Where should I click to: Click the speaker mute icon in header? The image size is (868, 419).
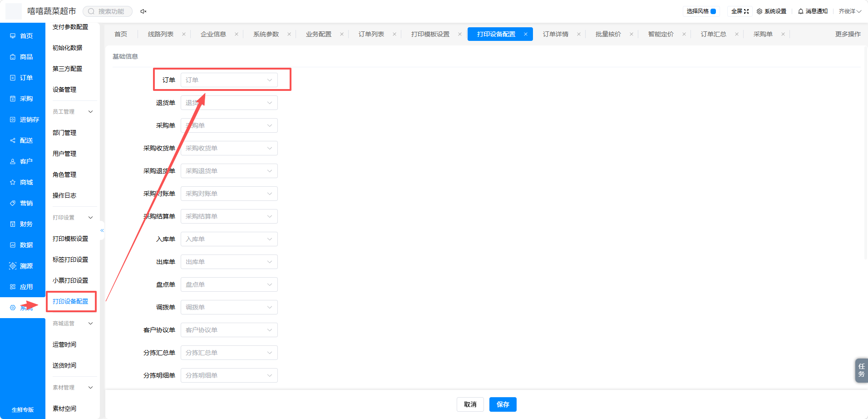[x=143, y=11]
